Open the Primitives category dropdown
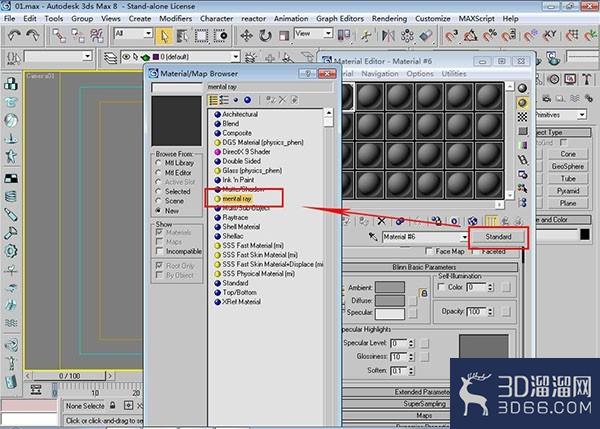The width and height of the screenshot is (600, 429). pyautogui.click(x=582, y=114)
